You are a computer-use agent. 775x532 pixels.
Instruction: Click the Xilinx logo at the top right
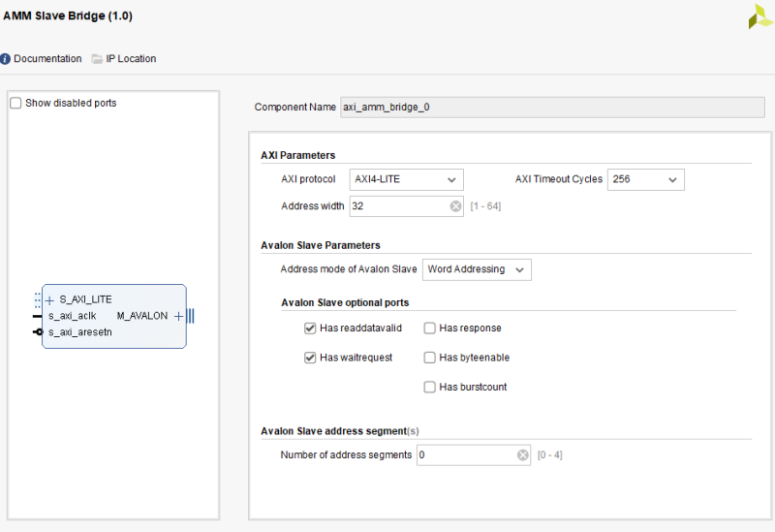point(760,16)
